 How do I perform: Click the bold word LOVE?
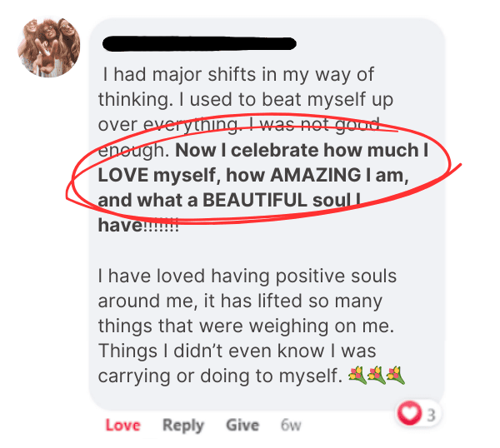pos(122,176)
